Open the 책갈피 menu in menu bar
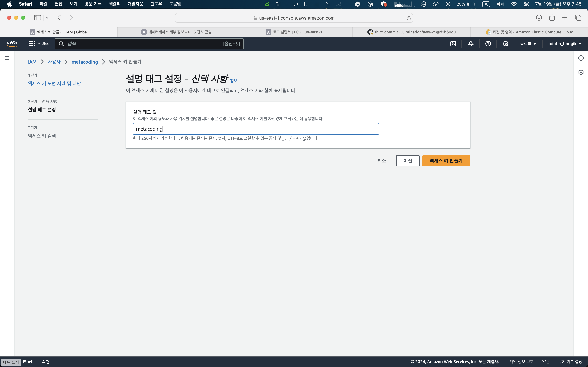The height and width of the screenshot is (367, 588). [114, 4]
